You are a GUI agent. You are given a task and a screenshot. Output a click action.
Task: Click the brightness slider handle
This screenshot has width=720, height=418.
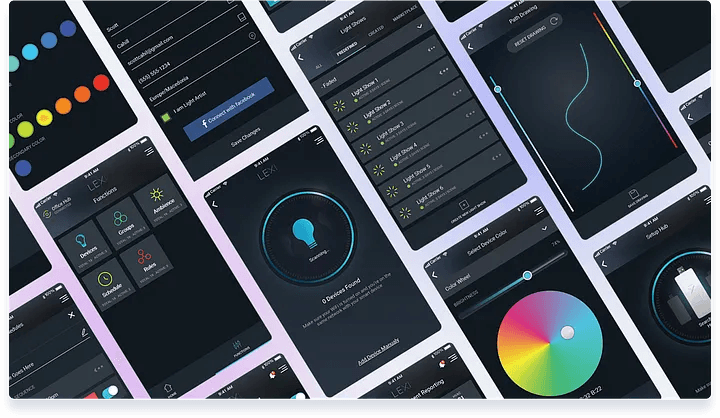click(527, 275)
